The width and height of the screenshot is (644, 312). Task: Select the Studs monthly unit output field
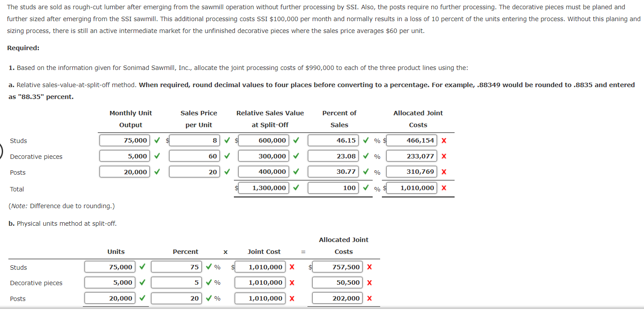pyautogui.click(x=125, y=140)
